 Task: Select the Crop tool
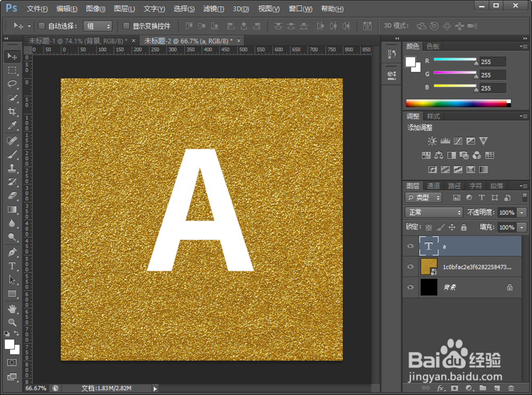point(12,111)
